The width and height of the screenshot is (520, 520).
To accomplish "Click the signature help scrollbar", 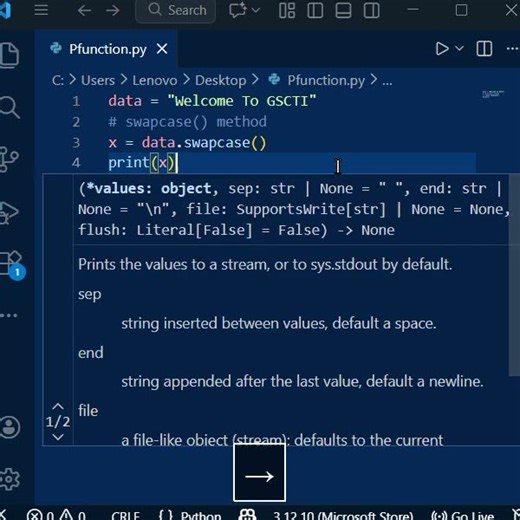I will pos(514,275).
